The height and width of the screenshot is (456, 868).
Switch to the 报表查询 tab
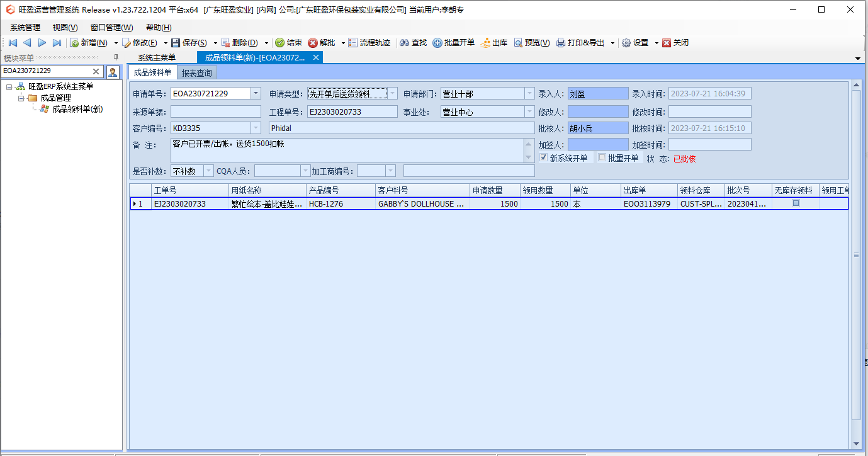197,73
